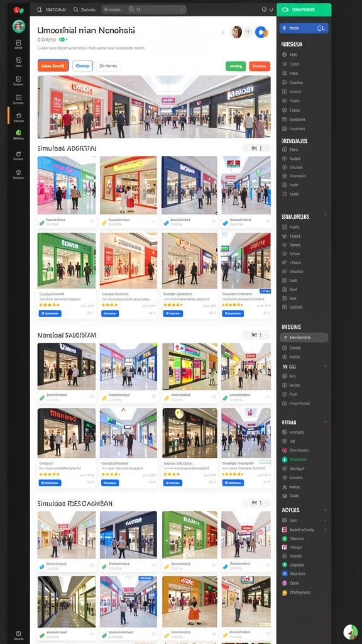Open the thumbnail with the woman in an orange skirt
This screenshot has height=644, width=362.
(190, 602)
